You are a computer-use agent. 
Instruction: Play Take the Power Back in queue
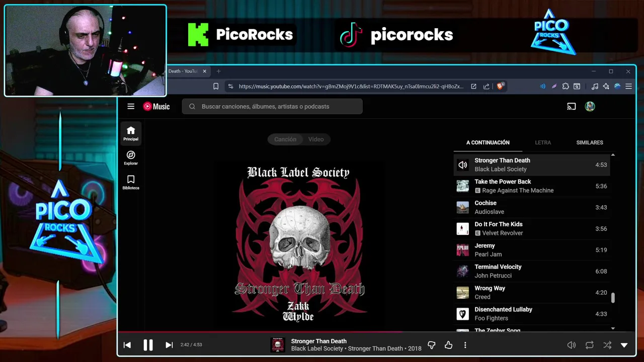(532, 186)
